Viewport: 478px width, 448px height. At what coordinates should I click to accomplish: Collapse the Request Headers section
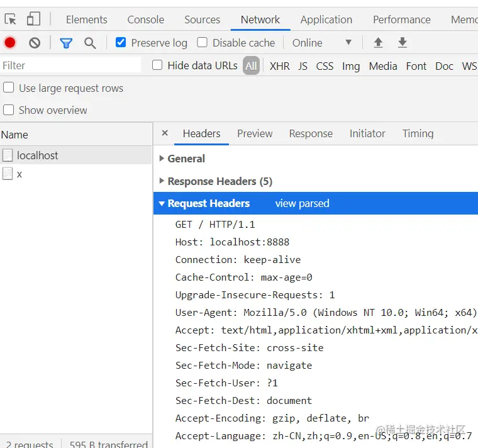click(x=162, y=203)
